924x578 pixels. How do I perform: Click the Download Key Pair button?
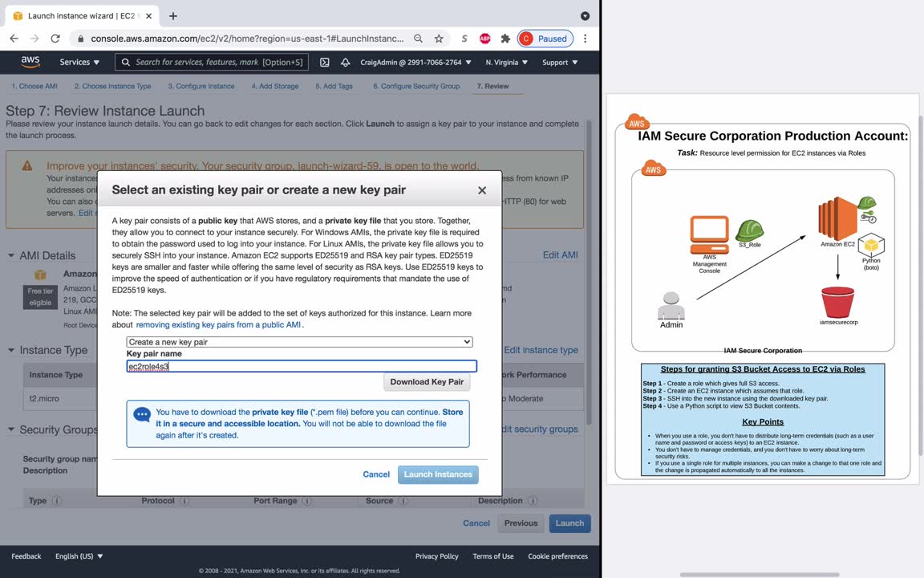tap(427, 382)
